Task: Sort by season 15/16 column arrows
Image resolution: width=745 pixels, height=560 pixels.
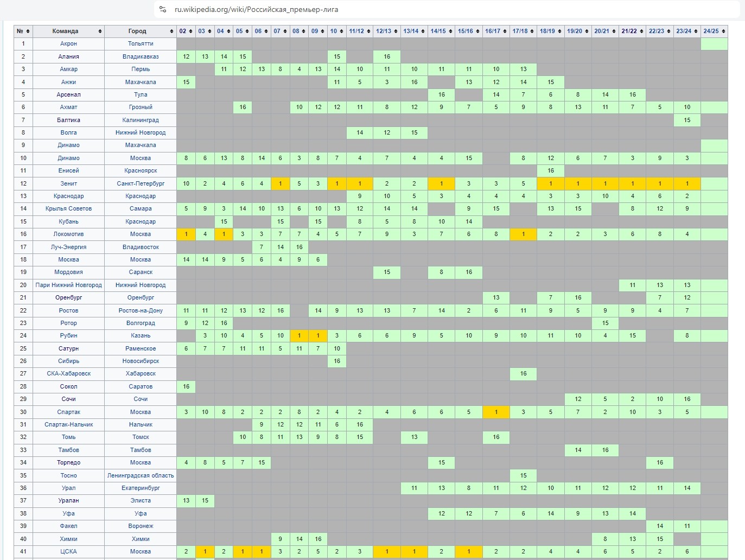Action: tap(477, 31)
